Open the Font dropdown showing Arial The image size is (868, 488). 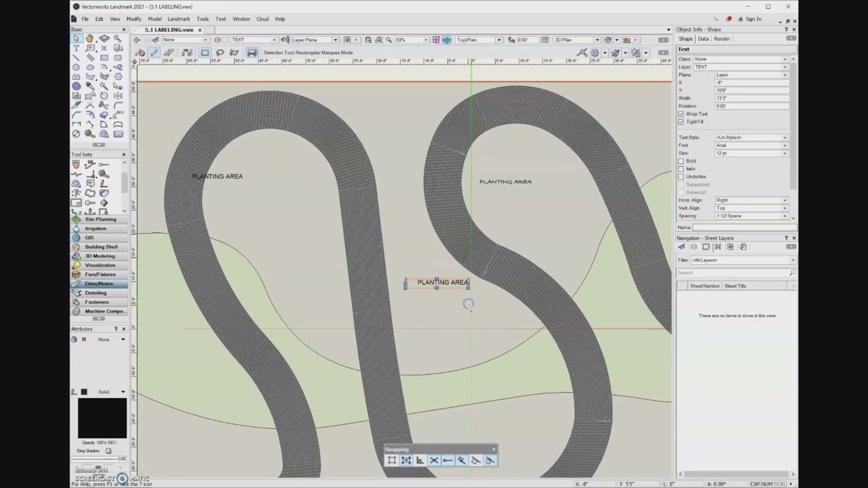[751, 145]
